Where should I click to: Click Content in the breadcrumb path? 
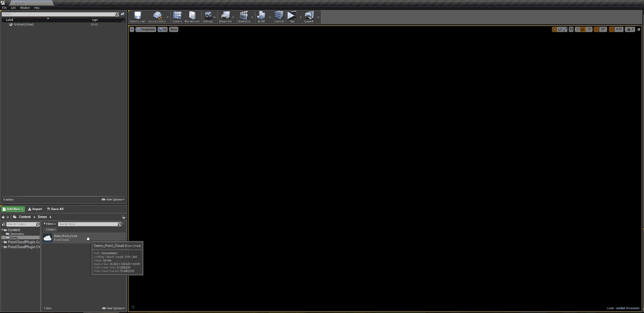[x=25, y=217]
